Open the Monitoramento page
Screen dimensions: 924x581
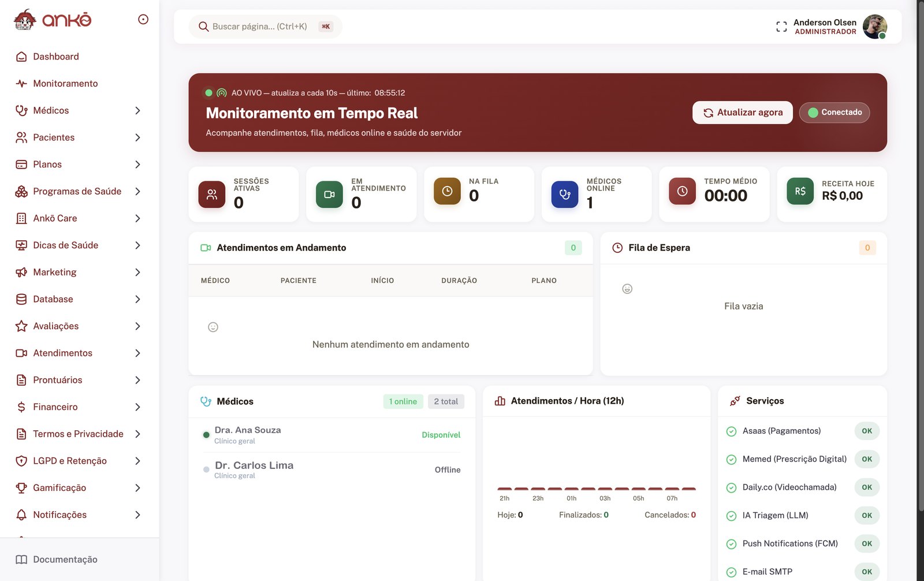[65, 84]
